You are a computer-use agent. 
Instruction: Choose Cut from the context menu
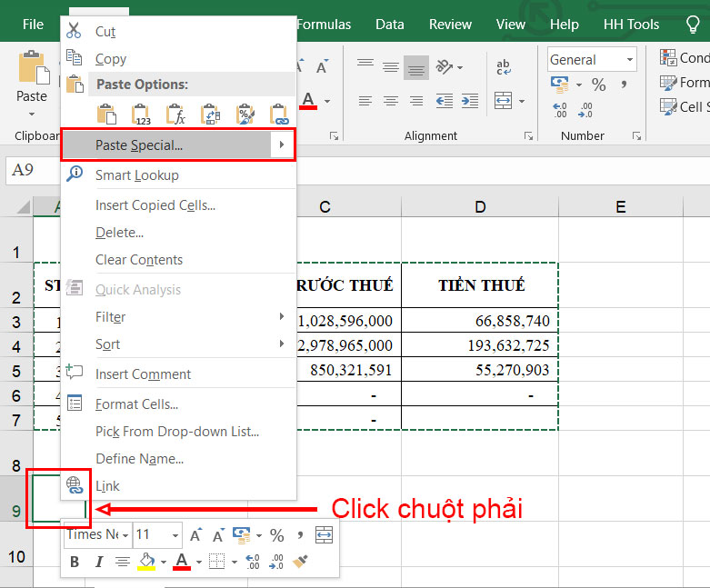pyautogui.click(x=105, y=32)
